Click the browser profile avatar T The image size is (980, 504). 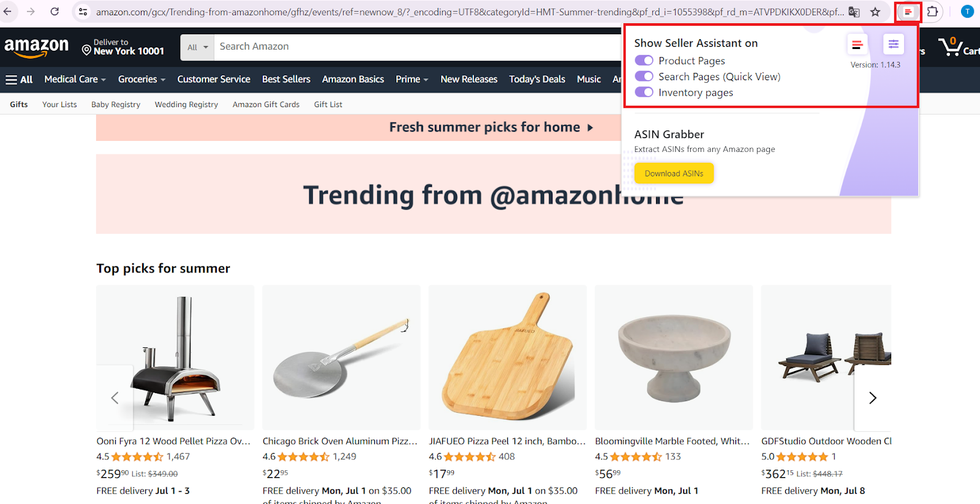pyautogui.click(x=967, y=11)
